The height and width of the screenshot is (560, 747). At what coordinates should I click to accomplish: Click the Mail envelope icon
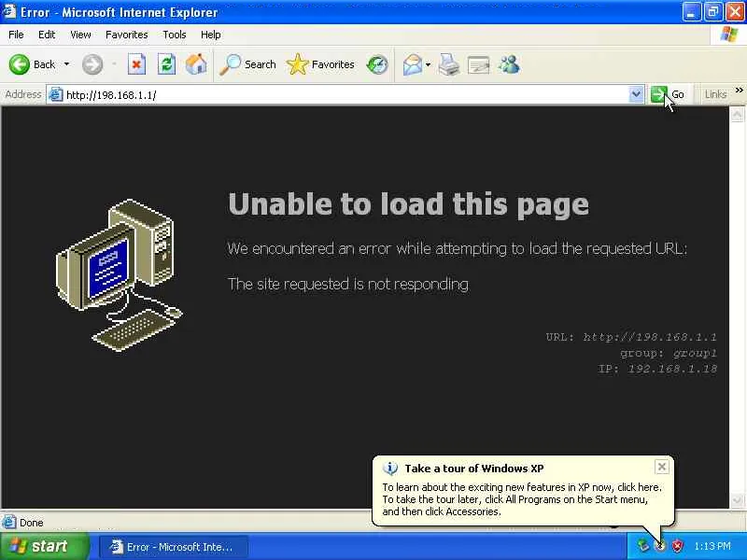(413, 64)
